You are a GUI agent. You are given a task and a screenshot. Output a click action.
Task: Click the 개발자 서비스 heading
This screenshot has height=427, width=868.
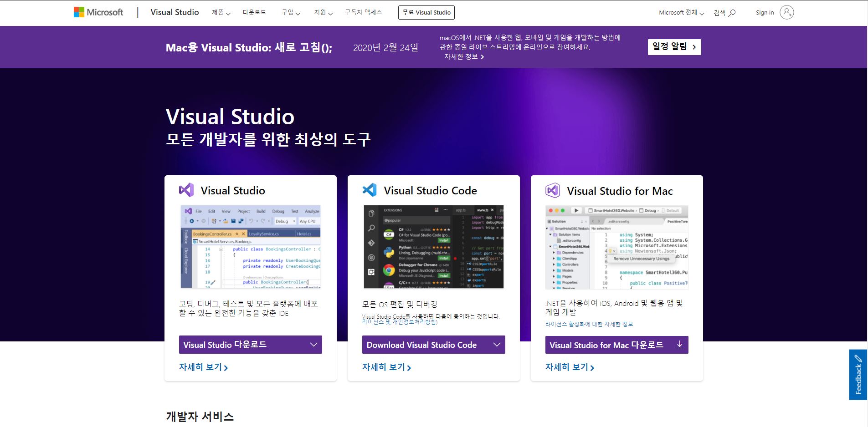coord(200,416)
